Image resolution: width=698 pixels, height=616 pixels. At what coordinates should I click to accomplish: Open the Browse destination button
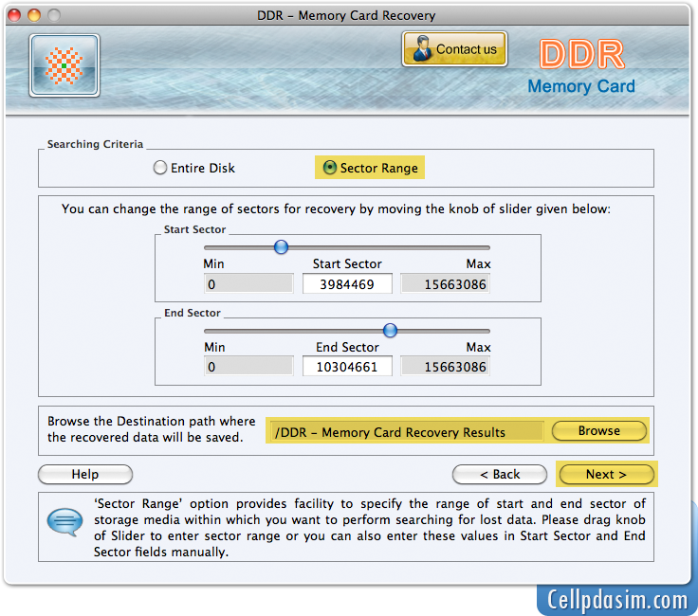point(599,430)
